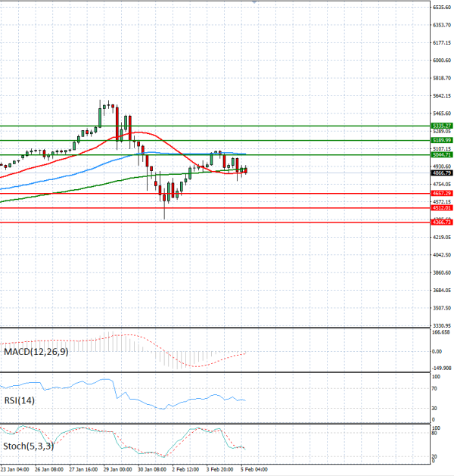Image resolution: width=454 pixels, height=476 pixels.
Task: Select the green 5044.71 resistance price tag
Action: click(442, 154)
